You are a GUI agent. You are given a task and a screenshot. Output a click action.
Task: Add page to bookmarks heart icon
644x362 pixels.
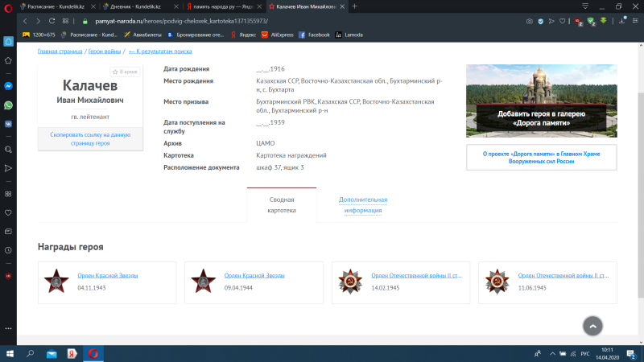point(562,21)
